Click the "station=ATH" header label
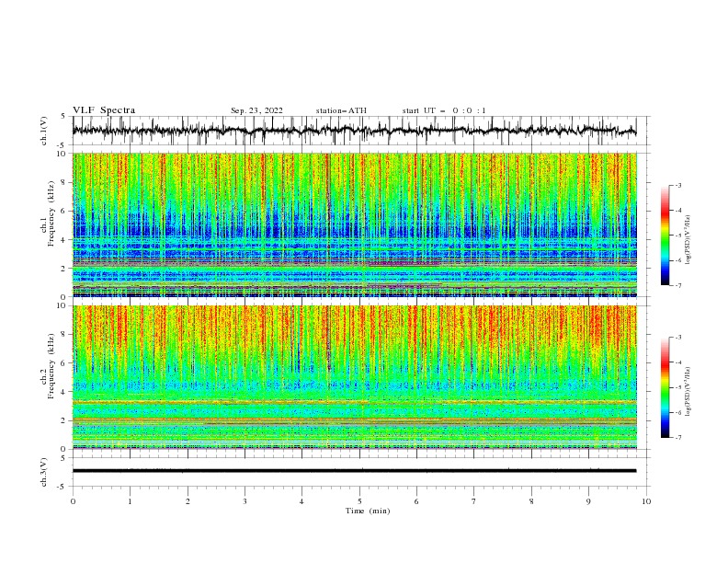Screen dimensions: 728x563 pos(341,110)
